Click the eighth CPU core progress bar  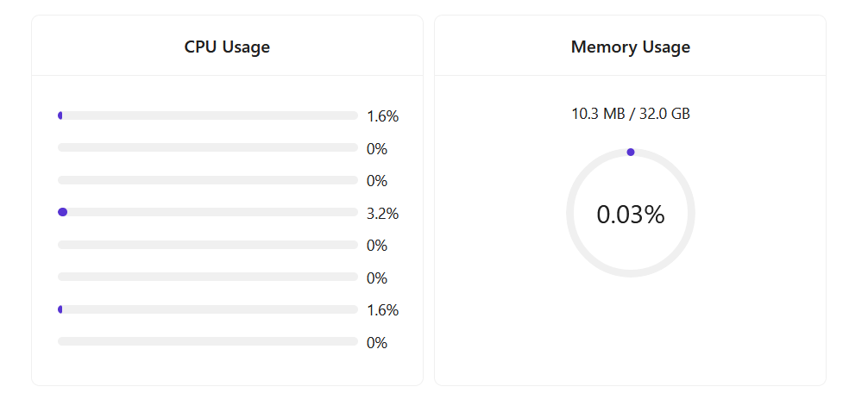207,341
